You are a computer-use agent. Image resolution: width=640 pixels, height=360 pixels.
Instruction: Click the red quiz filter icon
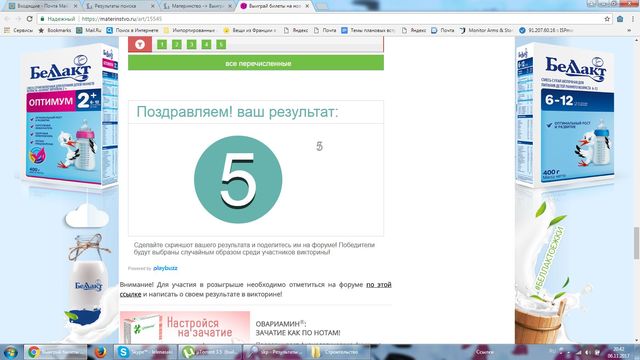click(140, 44)
